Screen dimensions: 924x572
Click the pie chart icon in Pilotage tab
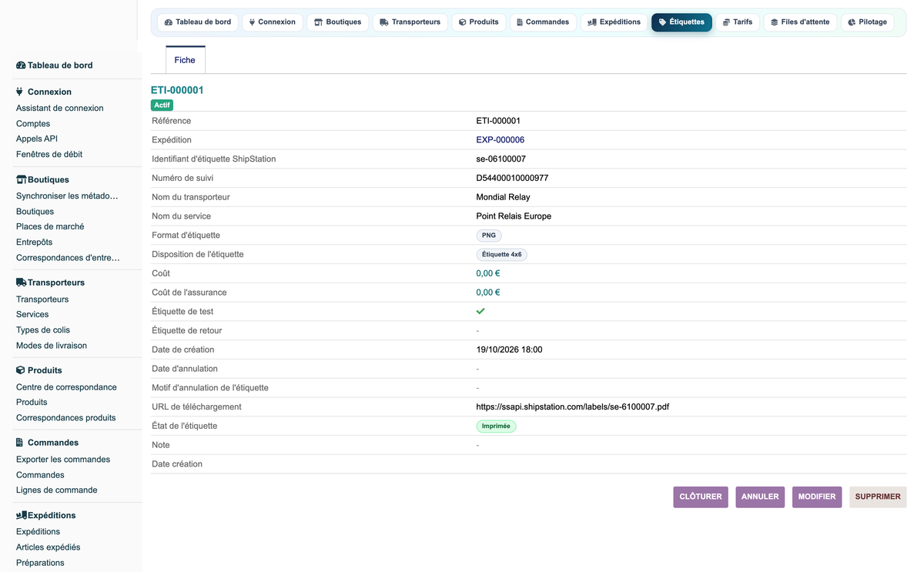tap(852, 22)
